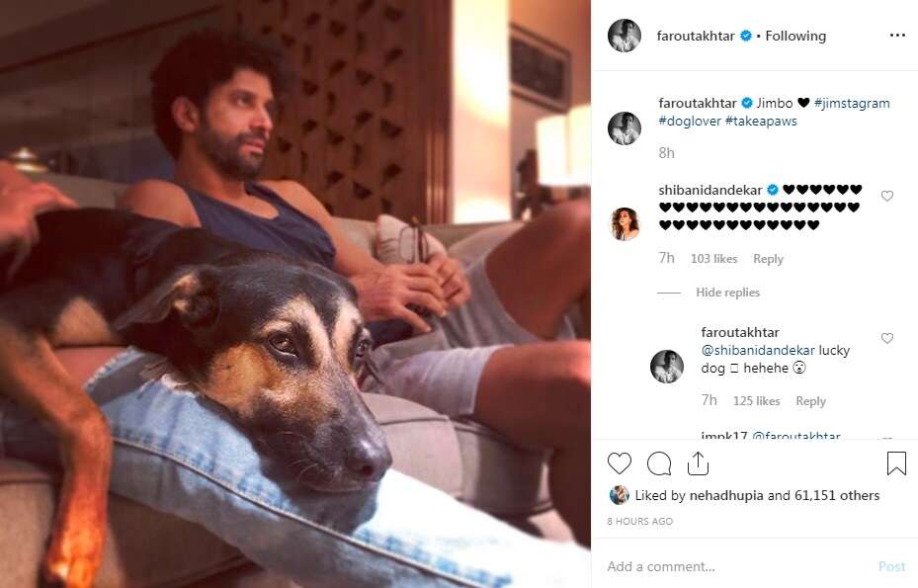
Task: Open more options three-dot menu
Action: click(x=897, y=36)
